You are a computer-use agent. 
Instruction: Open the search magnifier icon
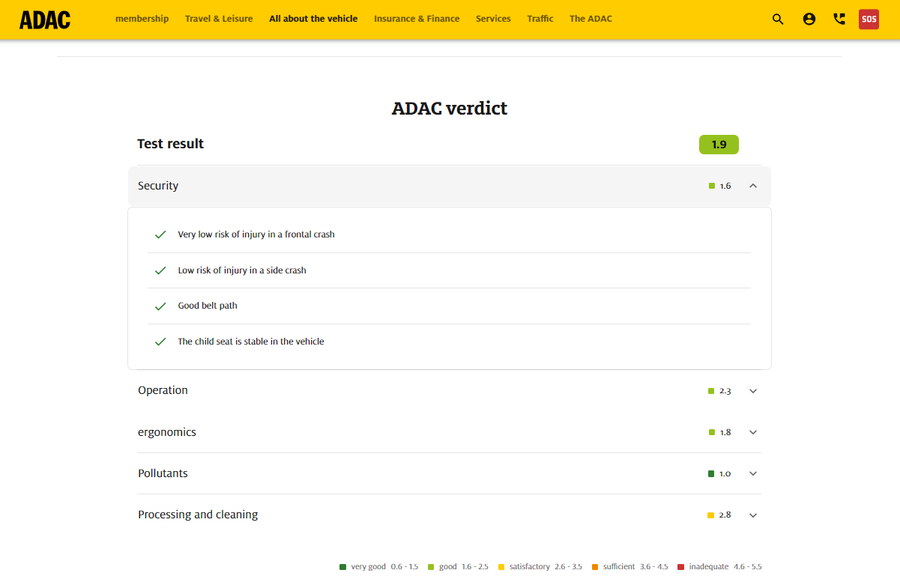(x=778, y=19)
